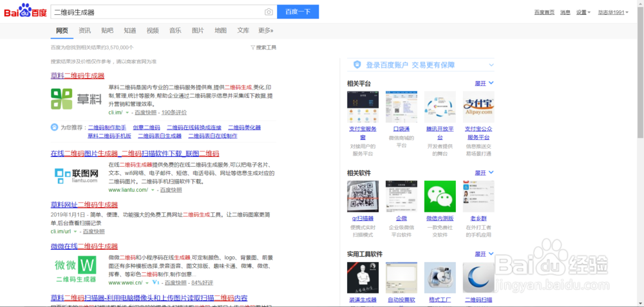The height and width of the screenshot is (307, 644).
Task: Open the 腾讯开放平台 text link
Action: click(x=440, y=133)
